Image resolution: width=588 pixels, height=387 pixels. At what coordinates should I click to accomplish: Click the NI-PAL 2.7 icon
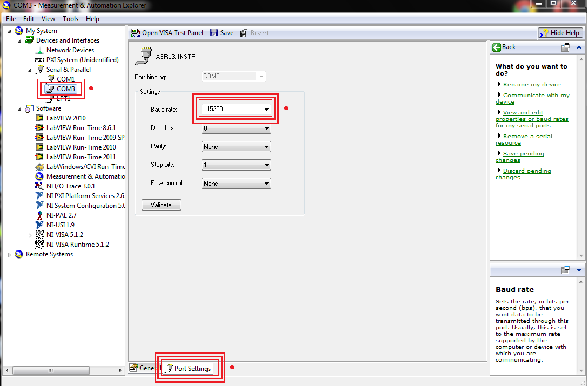click(x=40, y=215)
